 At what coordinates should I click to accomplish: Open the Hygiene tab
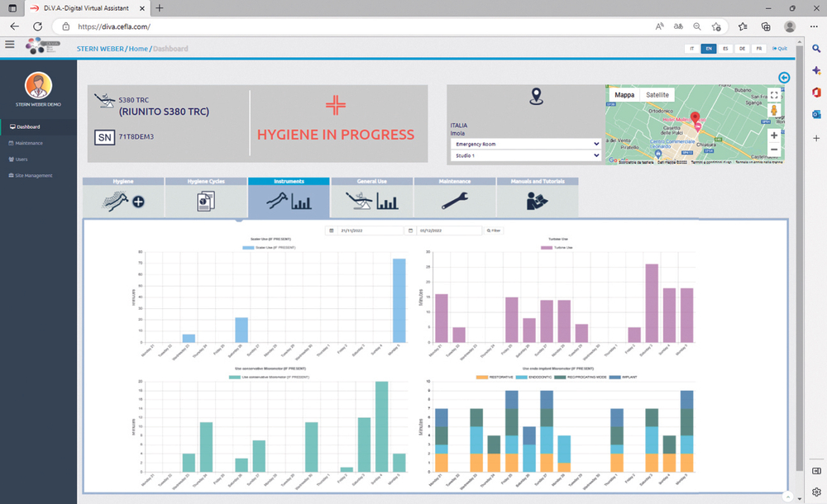pyautogui.click(x=123, y=197)
